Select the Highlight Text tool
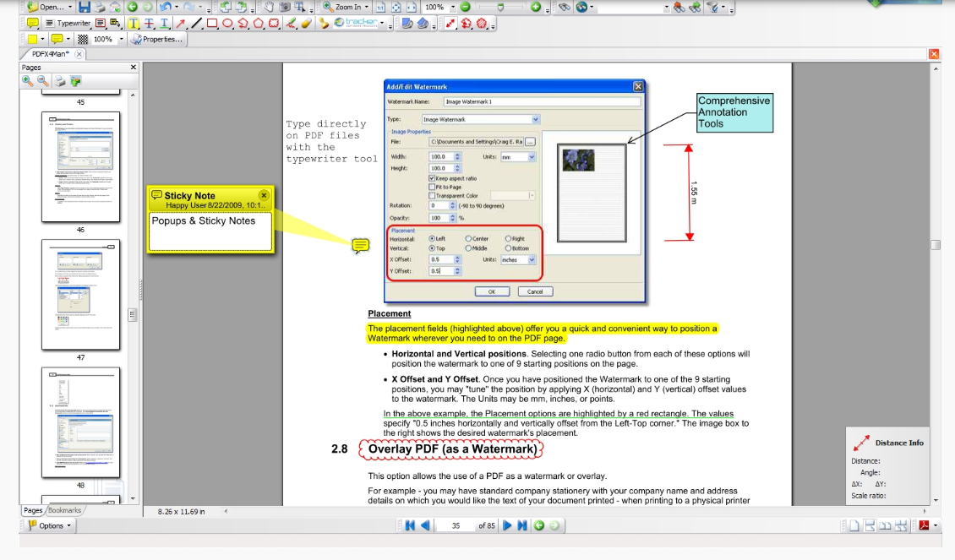Image resolution: width=955 pixels, height=560 pixels. (x=134, y=23)
